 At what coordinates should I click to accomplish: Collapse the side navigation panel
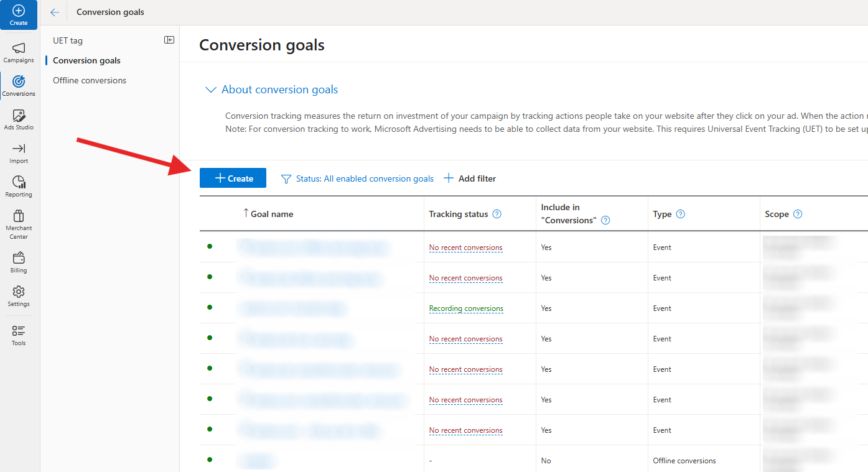pyautogui.click(x=169, y=40)
